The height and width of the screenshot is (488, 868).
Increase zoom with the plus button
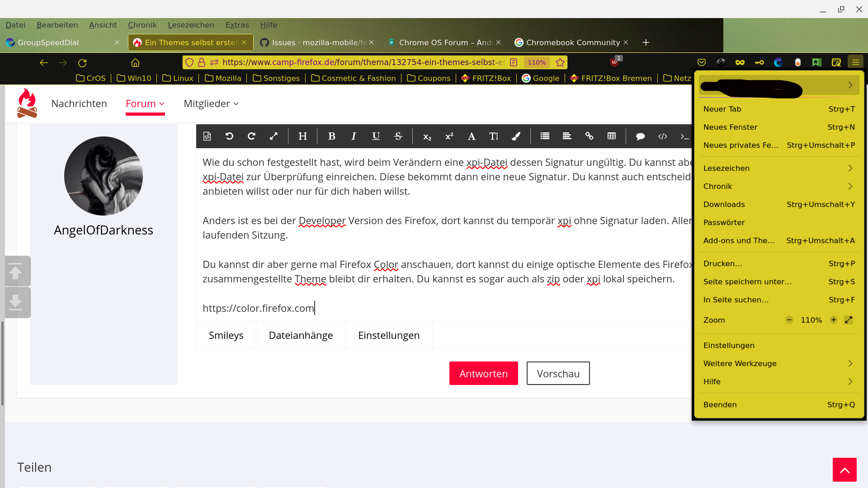(x=833, y=320)
